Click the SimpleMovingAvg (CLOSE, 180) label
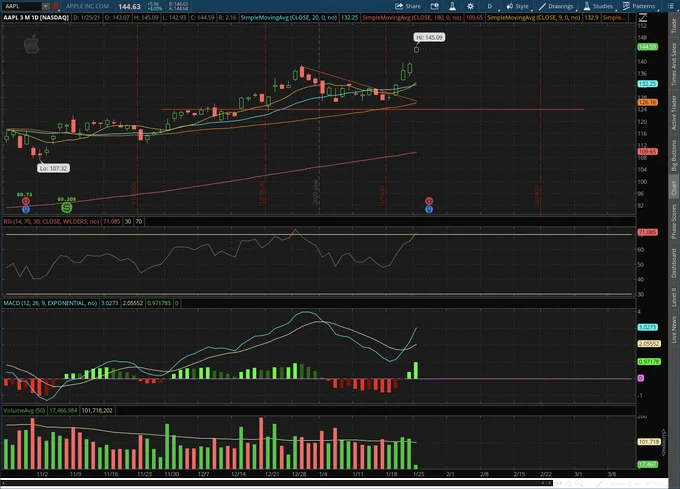This screenshot has height=489, width=680. (x=412, y=18)
